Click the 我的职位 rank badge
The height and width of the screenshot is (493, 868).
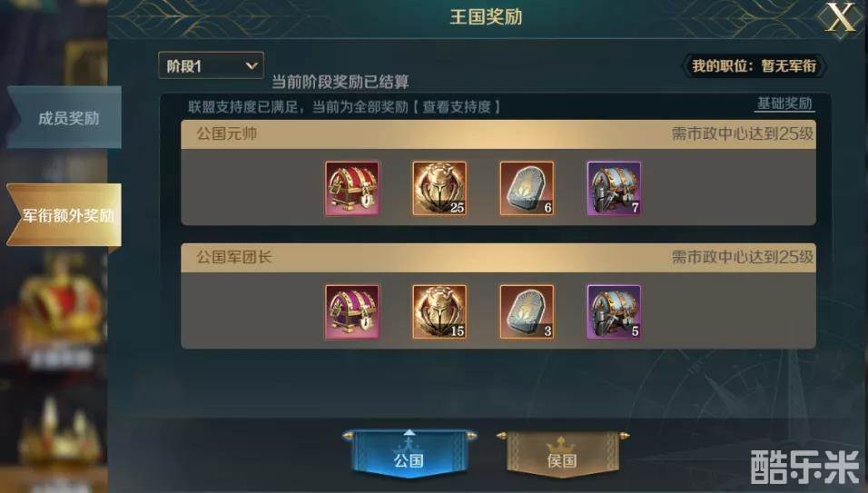tap(754, 66)
